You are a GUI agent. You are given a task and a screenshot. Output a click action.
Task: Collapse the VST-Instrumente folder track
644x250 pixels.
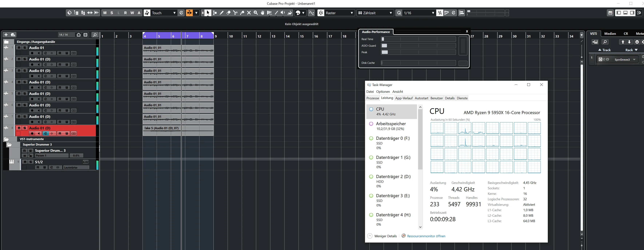coord(6,139)
